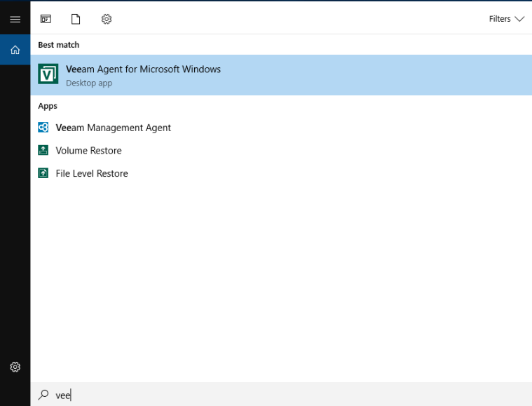Image resolution: width=532 pixels, height=406 pixels.
Task: Expand the Filters dropdown
Action: pyautogui.click(x=507, y=19)
